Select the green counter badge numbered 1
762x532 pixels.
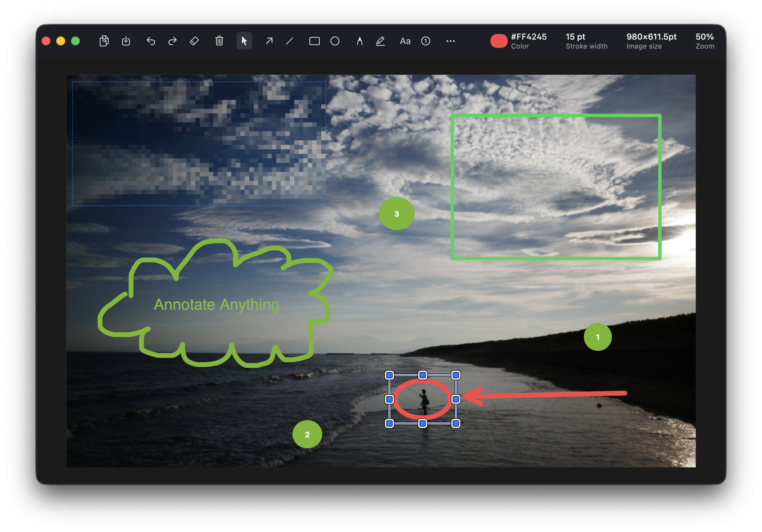(x=598, y=337)
